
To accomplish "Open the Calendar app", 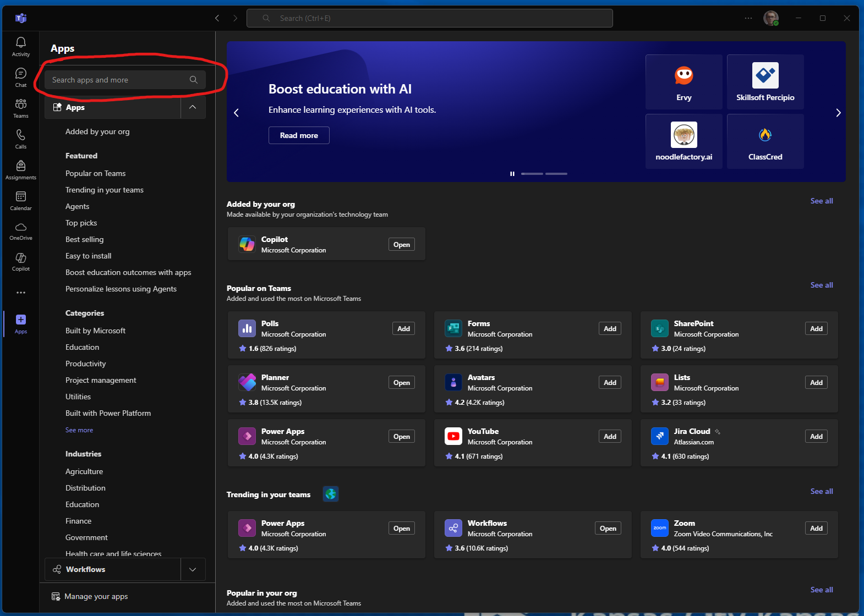I will coord(21,201).
